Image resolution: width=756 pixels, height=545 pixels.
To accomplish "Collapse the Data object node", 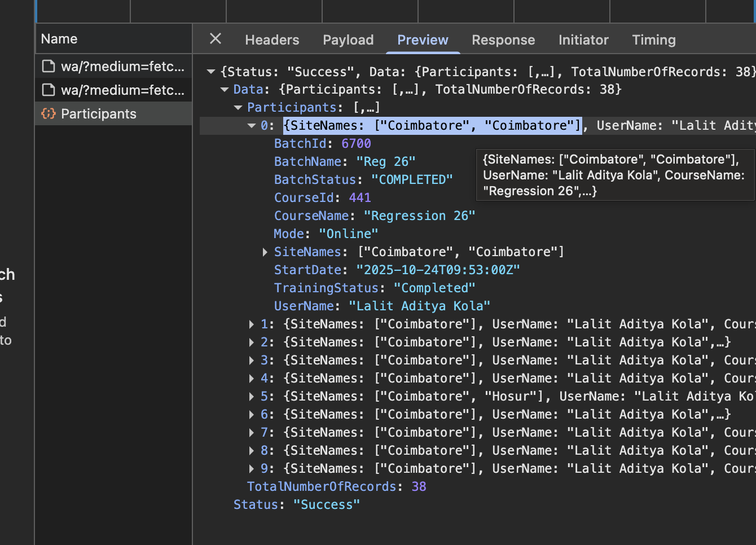I will 225,90.
